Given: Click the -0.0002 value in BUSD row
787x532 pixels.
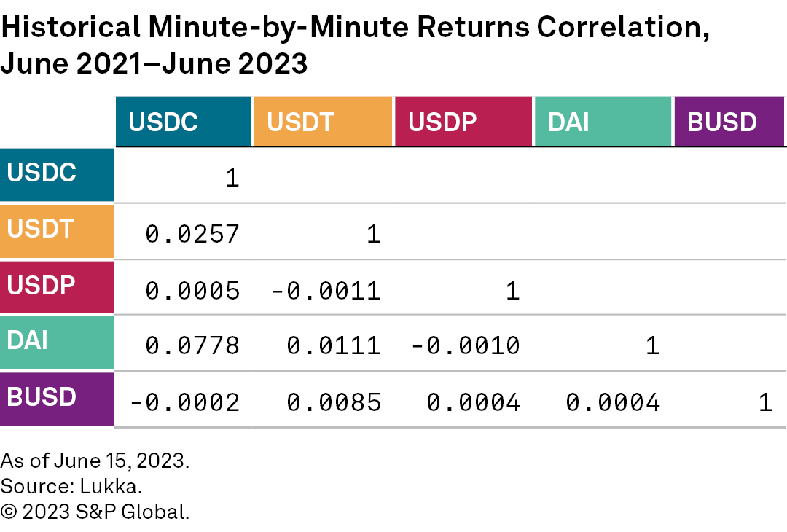Looking at the screenshot, I should pyautogui.click(x=184, y=402).
